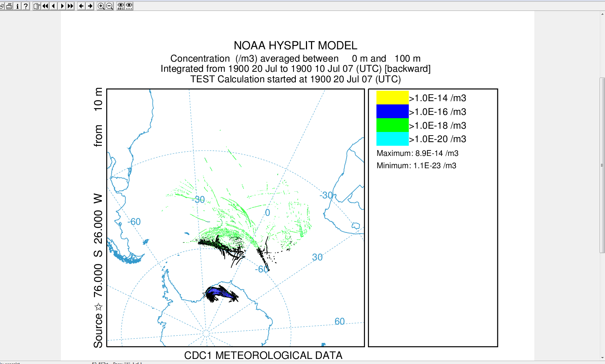Go to next page with right triangle
This screenshot has height=364, width=605.
[x=62, y=6]
